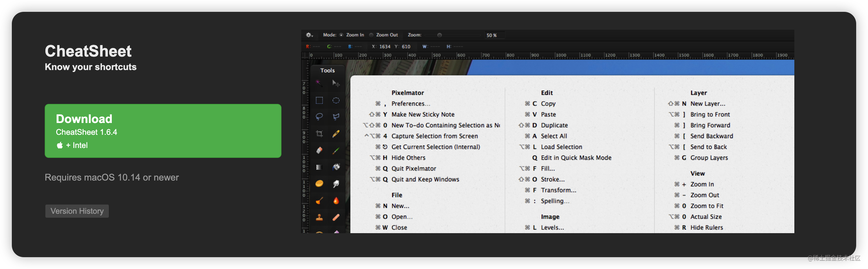Click Bring to Front under Layer
This screenshot has height=269, width=868.
tap(710, 114)
